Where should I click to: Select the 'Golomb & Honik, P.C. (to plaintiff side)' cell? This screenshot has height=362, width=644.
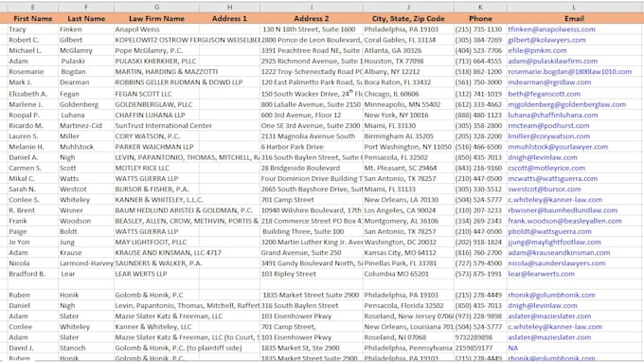(x=156, y=348)
